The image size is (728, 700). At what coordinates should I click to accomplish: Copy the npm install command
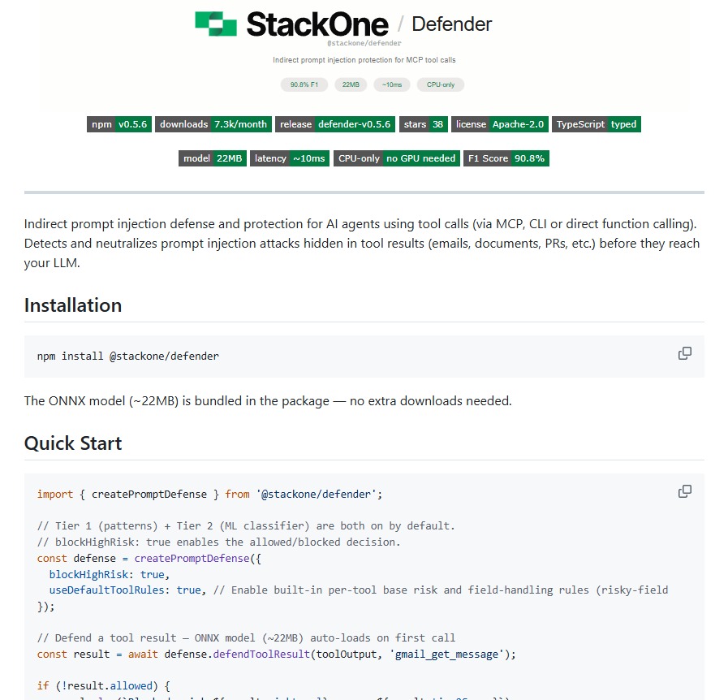(684, 353)
